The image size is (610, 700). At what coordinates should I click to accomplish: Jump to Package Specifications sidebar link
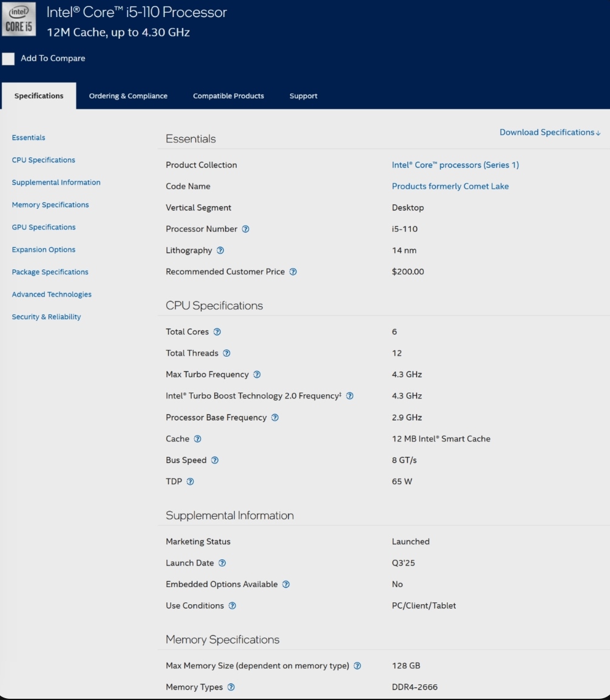50,271
